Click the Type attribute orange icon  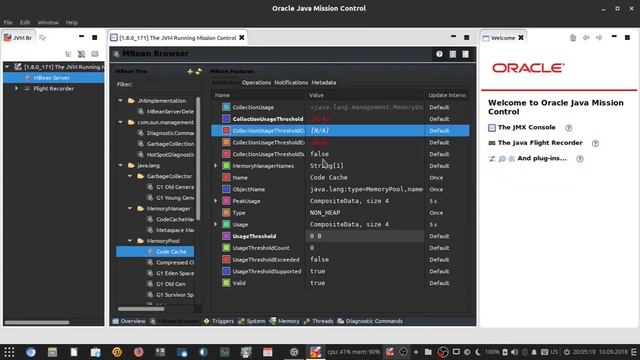tap(226, 213)
